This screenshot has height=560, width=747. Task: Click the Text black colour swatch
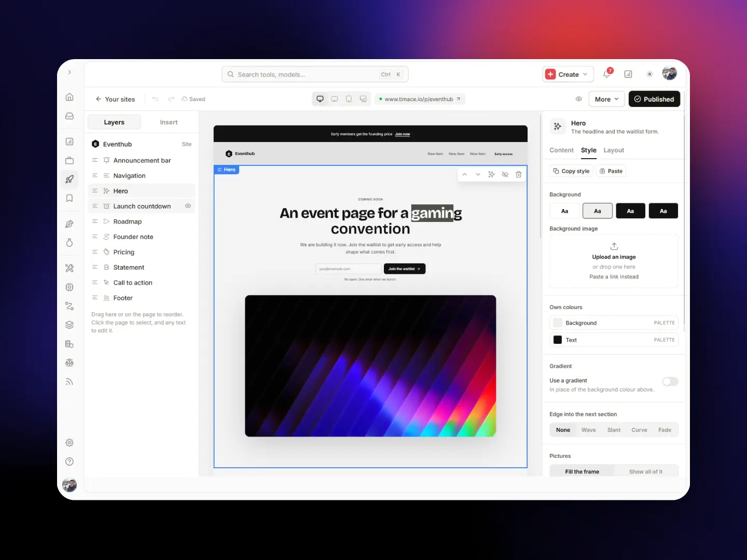558,340
